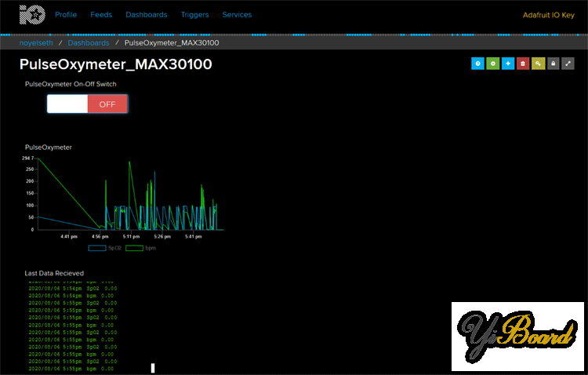The image size is (588, 375).
Task: Click the red trash delete button
Action: coord(523,64)
